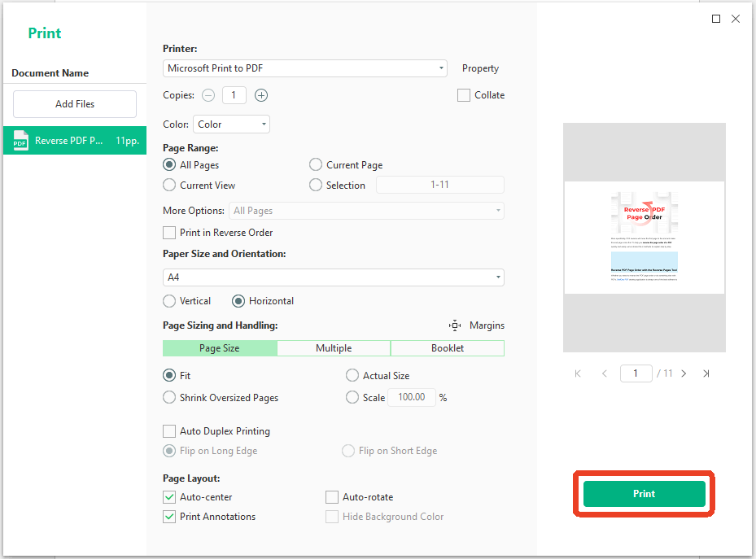The height and width of the screenshot is (559, 756).
Task: Choose Current View page range
Action: coord(169,185)
